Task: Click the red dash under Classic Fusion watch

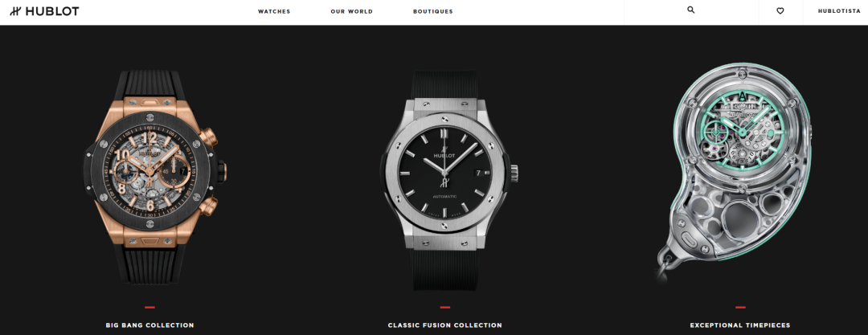Action: click(445, 308)
